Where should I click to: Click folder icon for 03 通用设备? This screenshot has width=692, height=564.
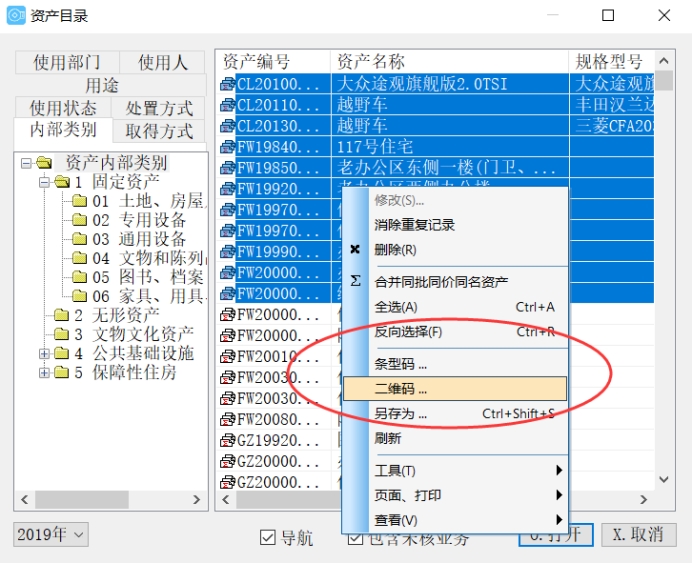(x=79, y=239)
